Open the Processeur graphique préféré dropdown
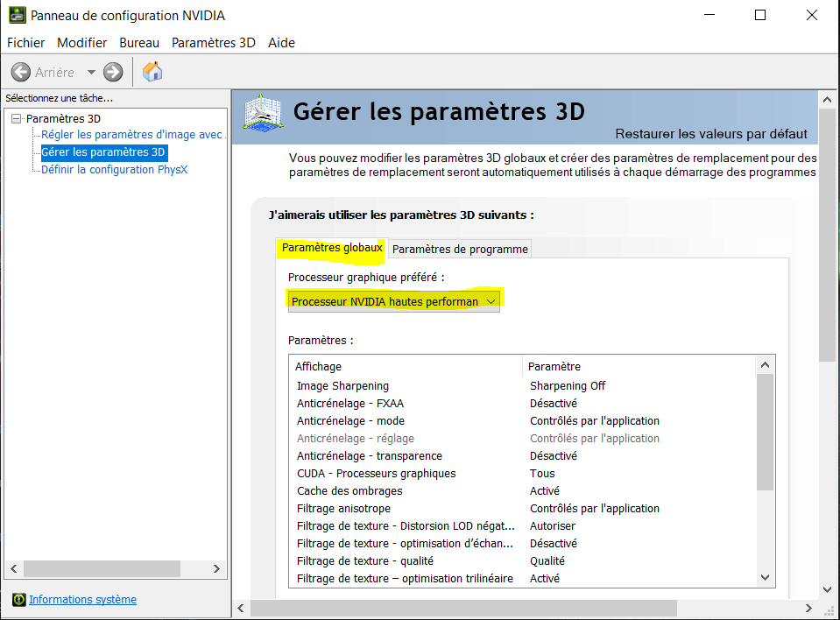The height and width of the screenshot is (620, 840). click(394, 301)
